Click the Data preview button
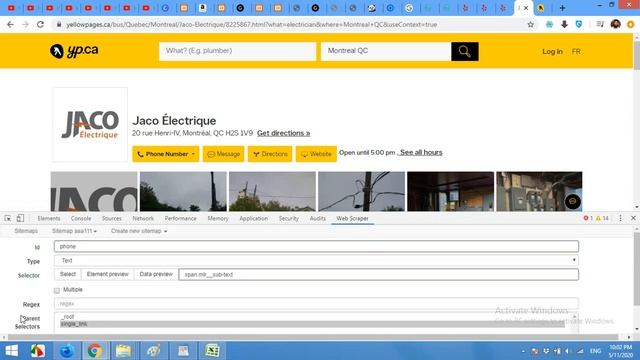 pyautogui.click(x=156, y=274)
